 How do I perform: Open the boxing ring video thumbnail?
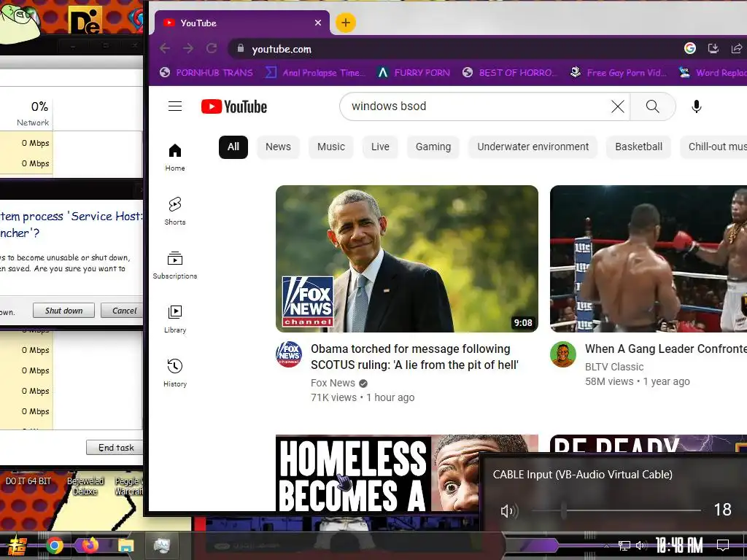pos(649,259)
